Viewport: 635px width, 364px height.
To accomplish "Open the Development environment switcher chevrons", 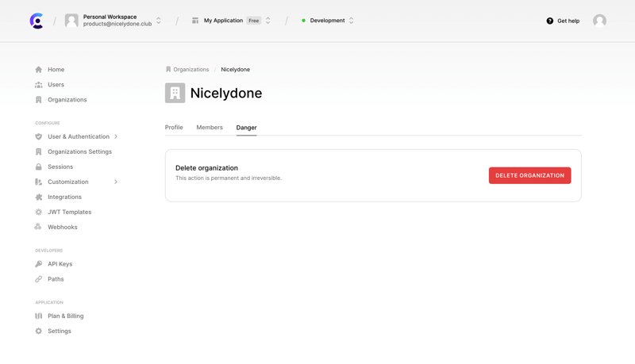I will [351, 21].
